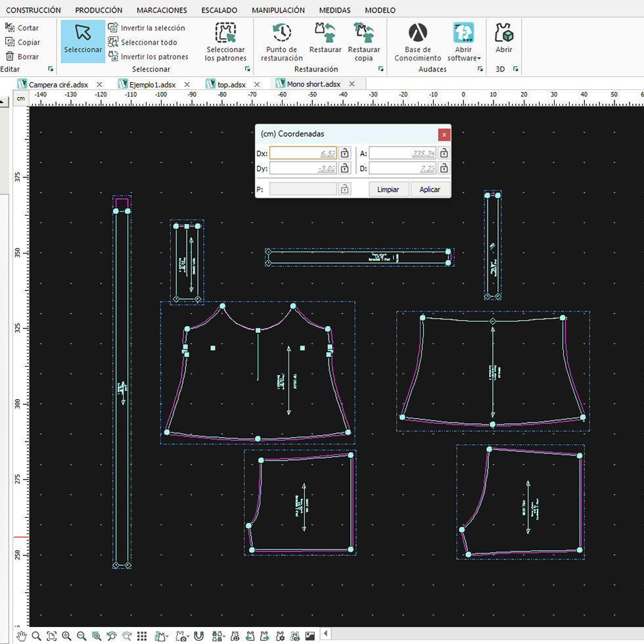Toggle the lock next to Dx field

point(344,153)
